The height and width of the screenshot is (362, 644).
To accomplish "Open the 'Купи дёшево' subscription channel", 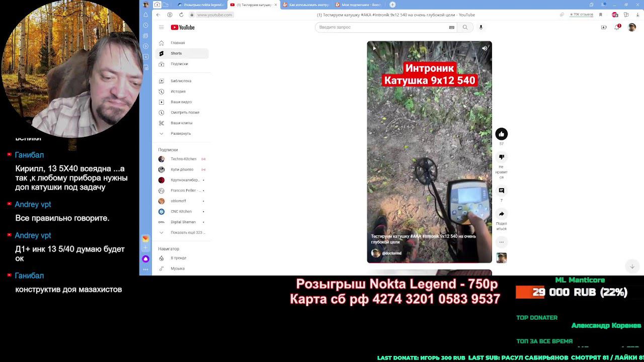I will point(182,169).
